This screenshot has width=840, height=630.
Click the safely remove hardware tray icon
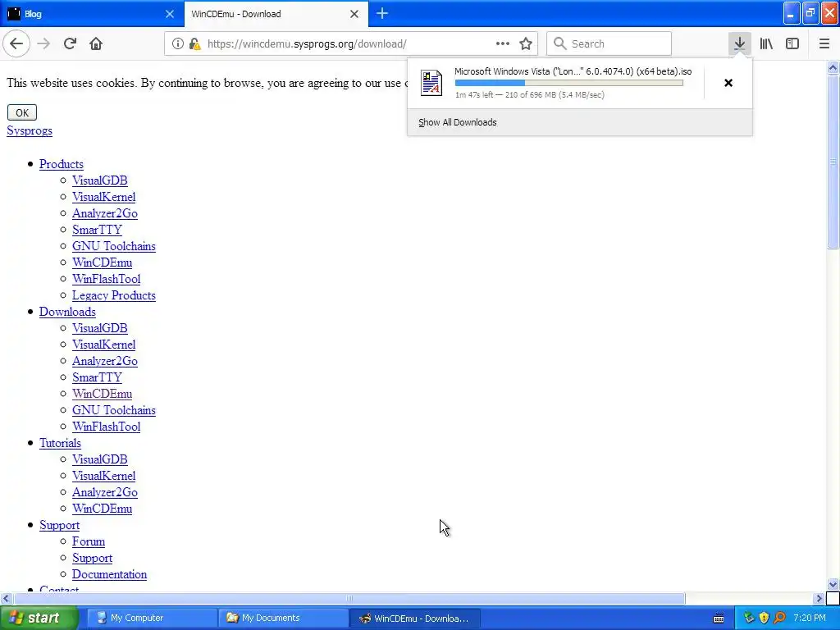click(749, 619)
